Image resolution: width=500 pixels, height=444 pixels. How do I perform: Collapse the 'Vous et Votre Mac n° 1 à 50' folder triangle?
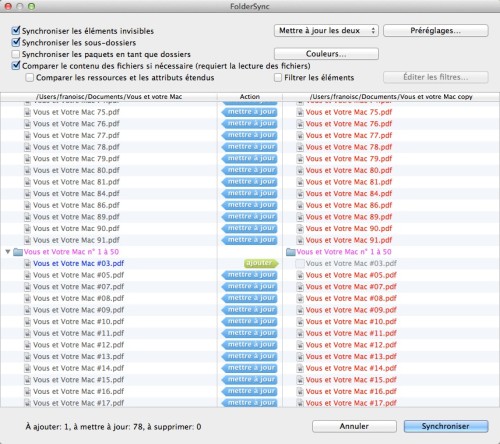pyautogui.click(x=8, y=252)
